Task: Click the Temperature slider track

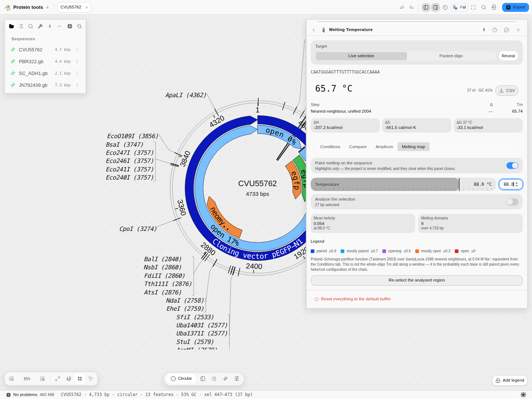Action: click(403, 184)
